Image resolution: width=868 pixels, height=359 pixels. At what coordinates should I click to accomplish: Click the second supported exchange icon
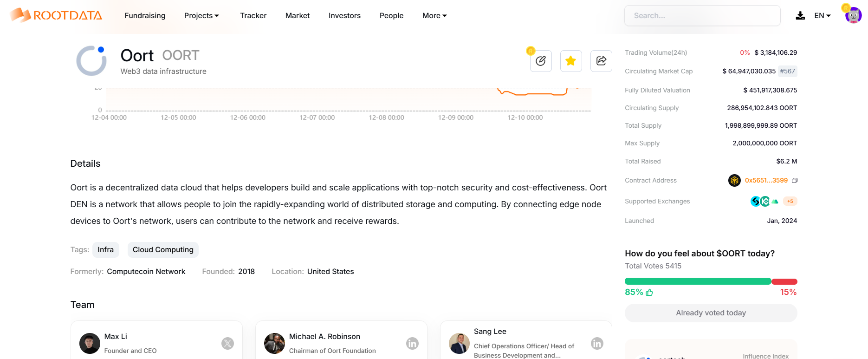[765, 201]
